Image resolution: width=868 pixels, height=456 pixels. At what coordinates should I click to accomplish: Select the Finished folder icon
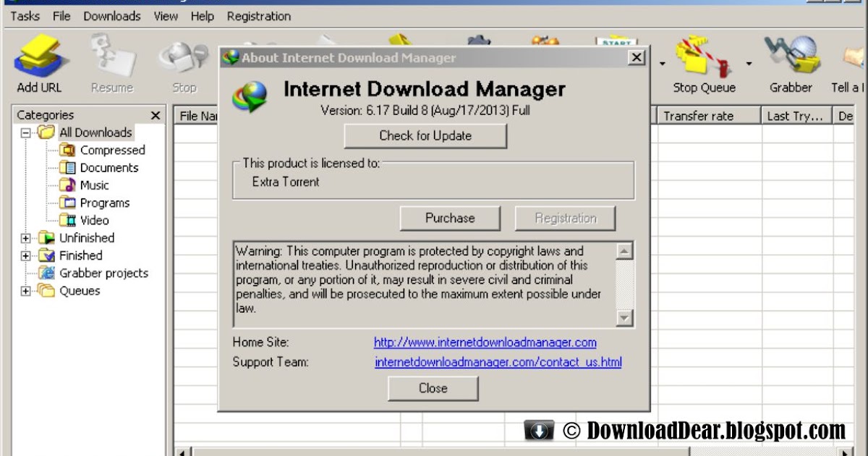click(x=46, y=255)
